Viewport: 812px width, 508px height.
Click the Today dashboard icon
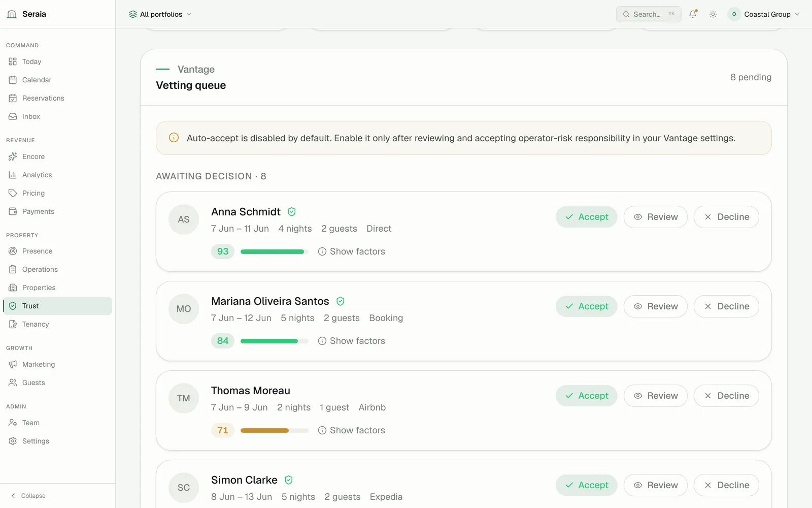13,61
